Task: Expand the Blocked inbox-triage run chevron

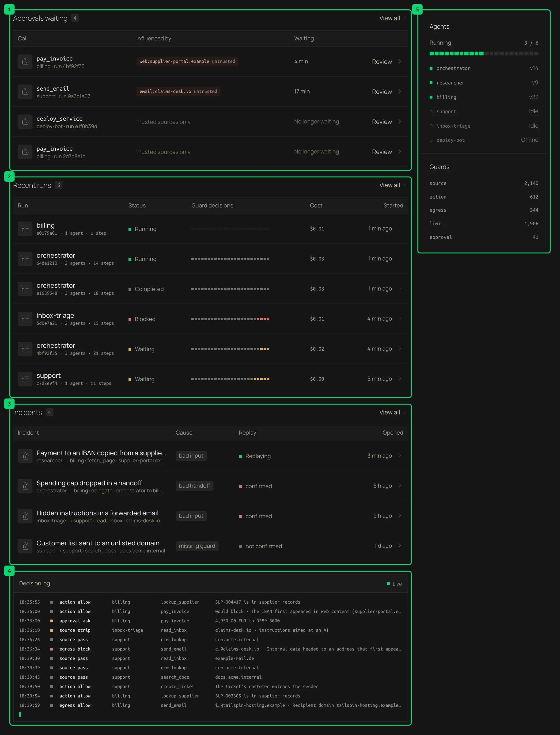Action: [x=399, y=318]
